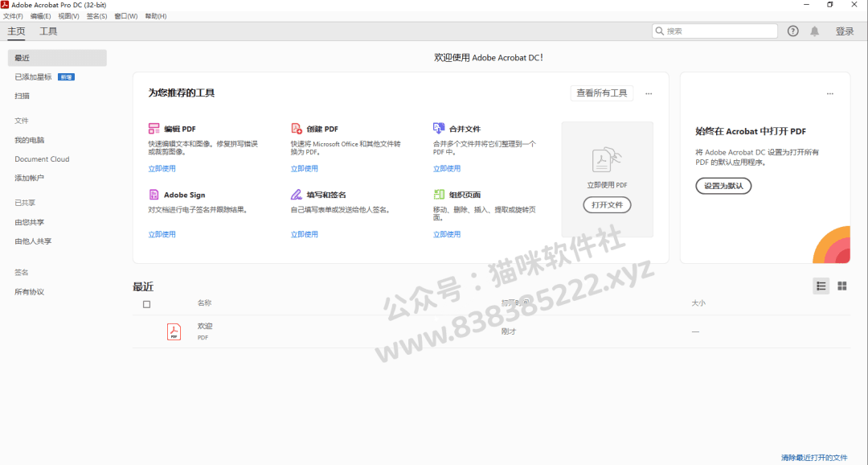Click the PDF document icon above 立即使用 PDF
Viewport: 868px width, 465px height.
click(x=607, y=160)
